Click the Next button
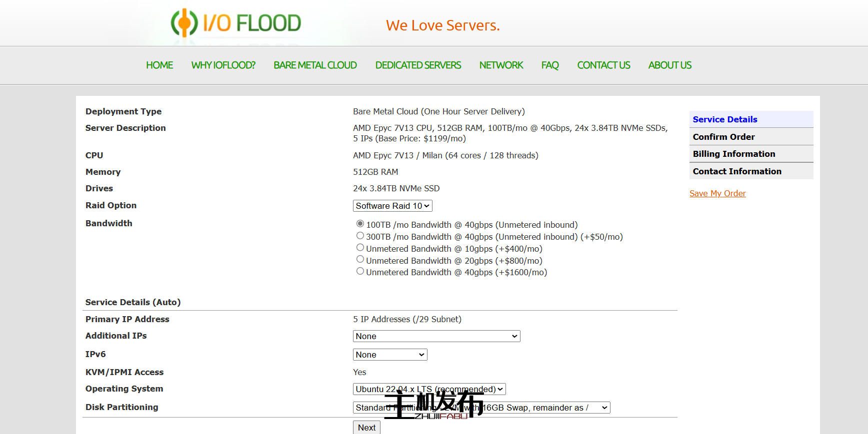868x434 pixels. coord(366,428)
